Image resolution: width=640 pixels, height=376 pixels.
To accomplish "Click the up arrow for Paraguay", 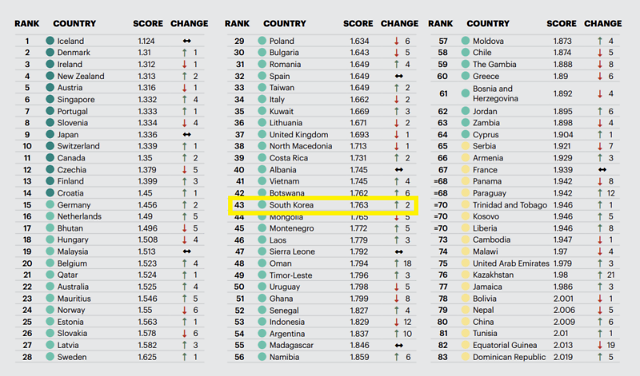I will pyautogui.click(x=600, y=193).
